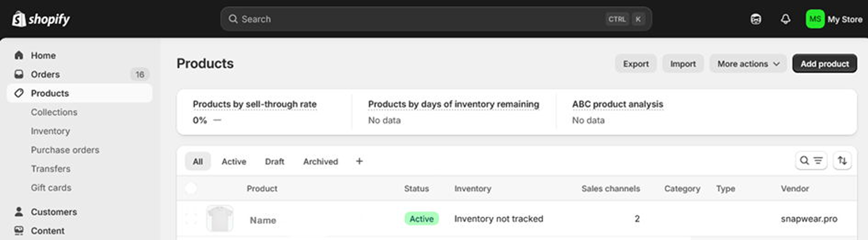Viewport: 868px width, 240px height.
Task: Click the MS store avatar
Action: coord(815,19)
